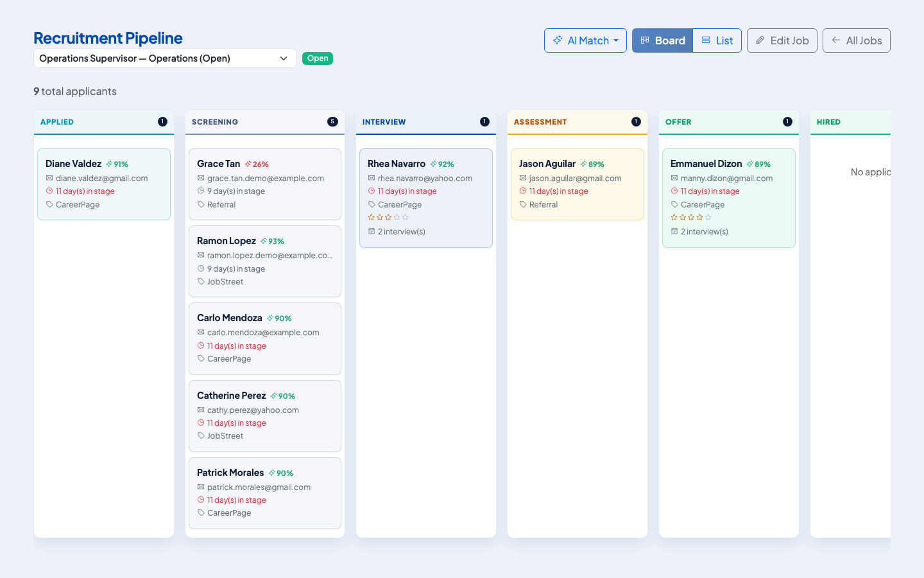924x578 pixels.
Task: Click Emmanuel Dizon's star rating
Action: pos(691,218)
